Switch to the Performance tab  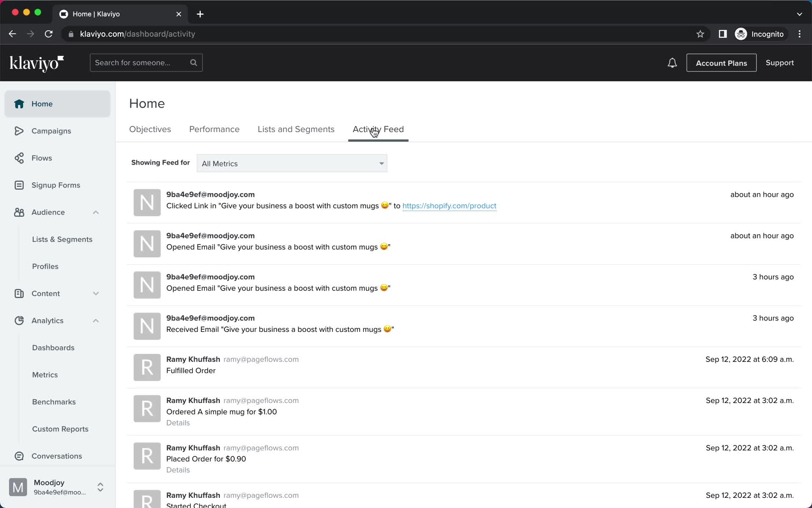coord(214,130)
